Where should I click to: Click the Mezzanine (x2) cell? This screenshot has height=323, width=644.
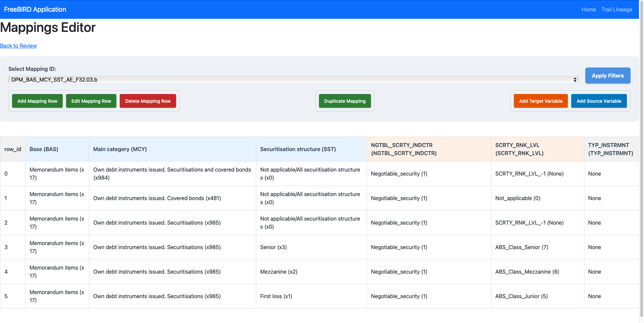pyautogui.click(x=279, y=272)
